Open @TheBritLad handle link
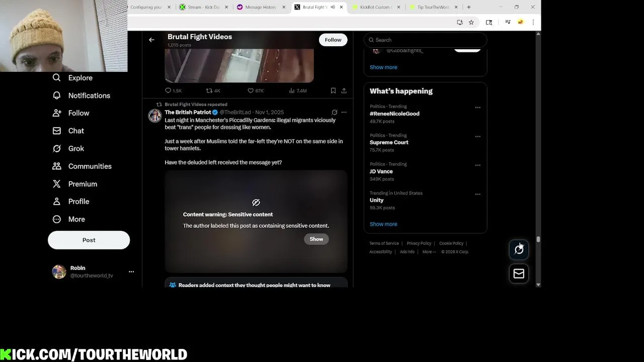This screenshot has width=644, height=362. [235, 112]
